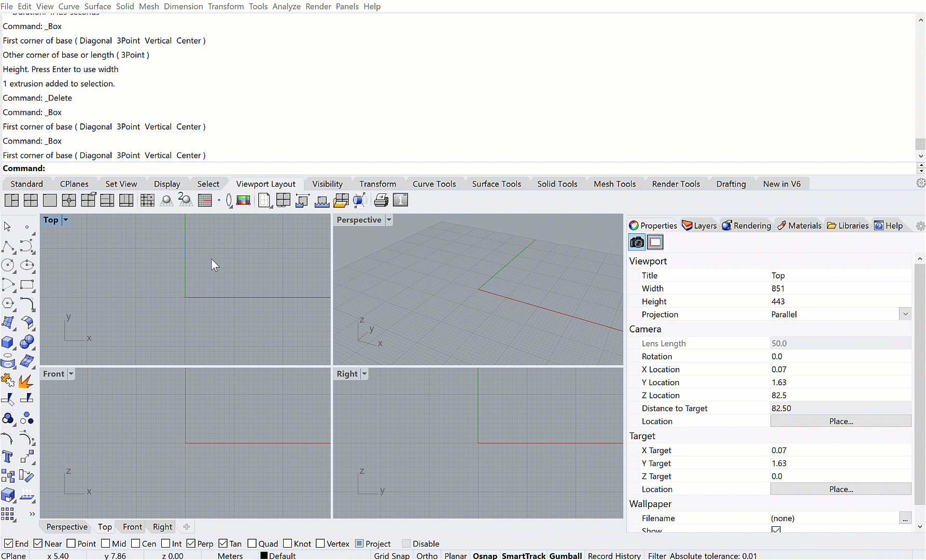926x560 pixels.
Task: Open the Right viewport dropdown arrow
Action: tap(364, 374)
